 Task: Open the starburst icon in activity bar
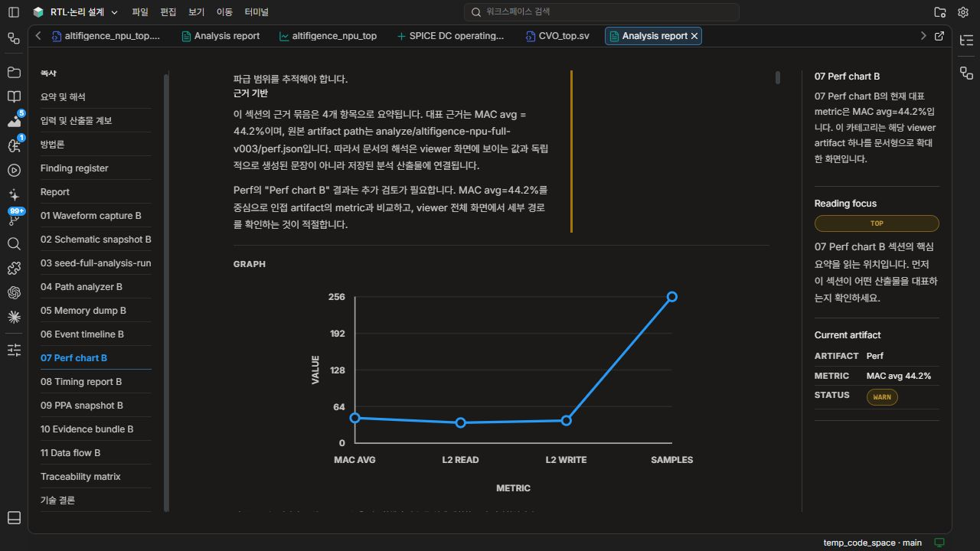[14, 317]
